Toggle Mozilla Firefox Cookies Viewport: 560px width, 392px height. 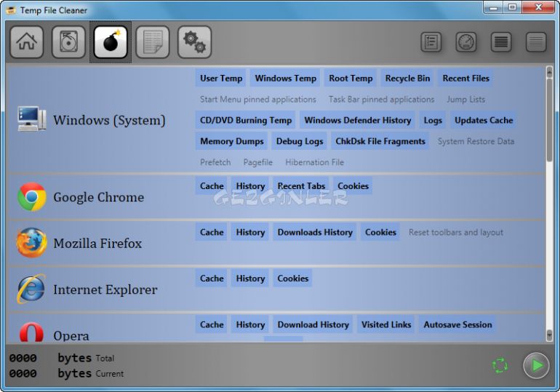(380, 232)
